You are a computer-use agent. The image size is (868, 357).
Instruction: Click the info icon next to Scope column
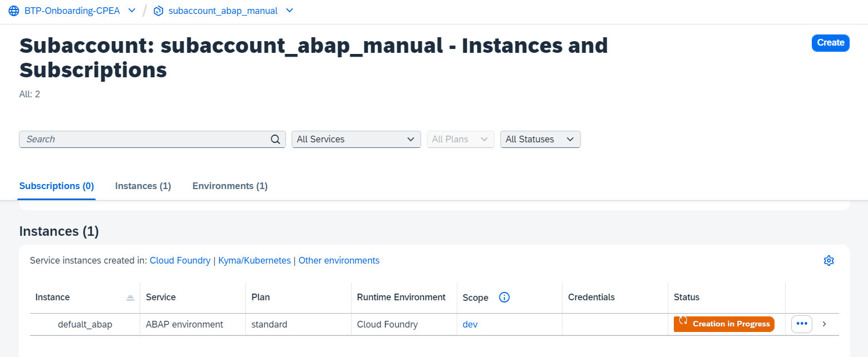point(504,297)
